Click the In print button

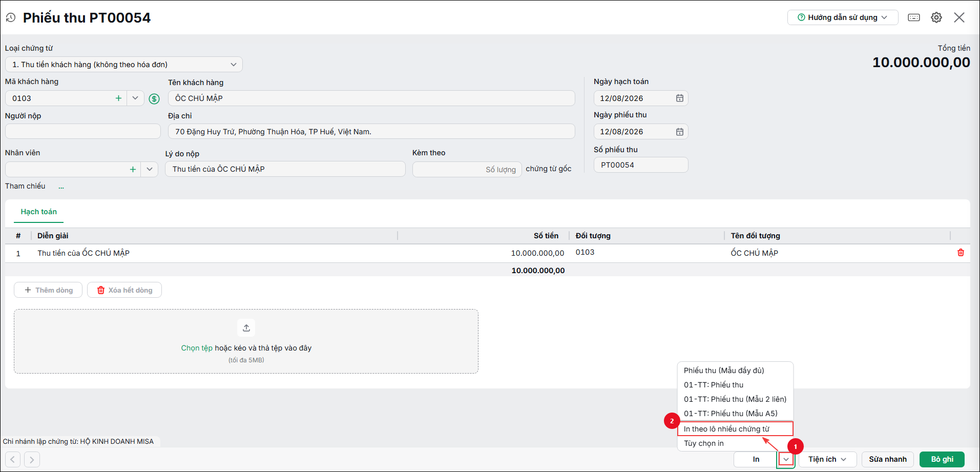756,459
